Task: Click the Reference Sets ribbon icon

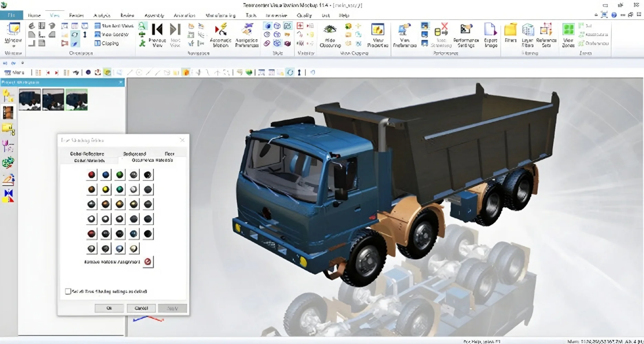Action: (546, 30)
